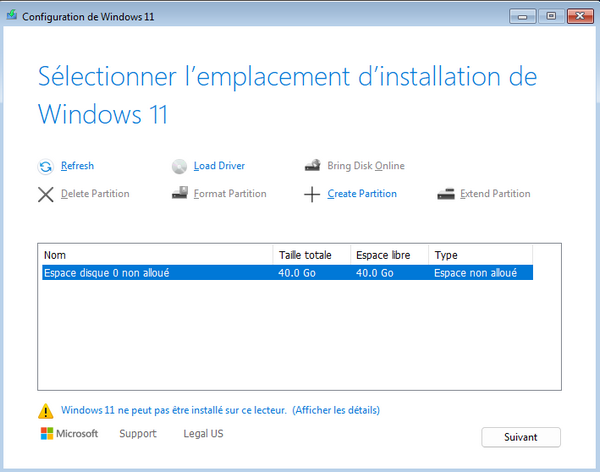The width and height of the screenshot is (600, 472).
Task: Open the Legal US link
Action: click(x=203, y=434)
